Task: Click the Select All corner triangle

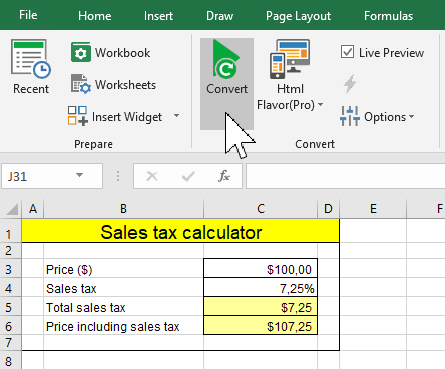Action: click(x=12, y=209)
